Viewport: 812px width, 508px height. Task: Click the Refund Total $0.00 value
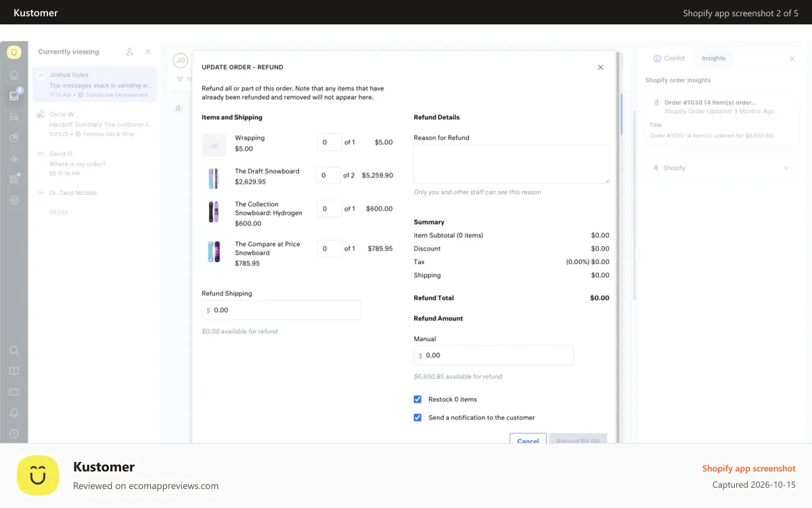(600, 298)
